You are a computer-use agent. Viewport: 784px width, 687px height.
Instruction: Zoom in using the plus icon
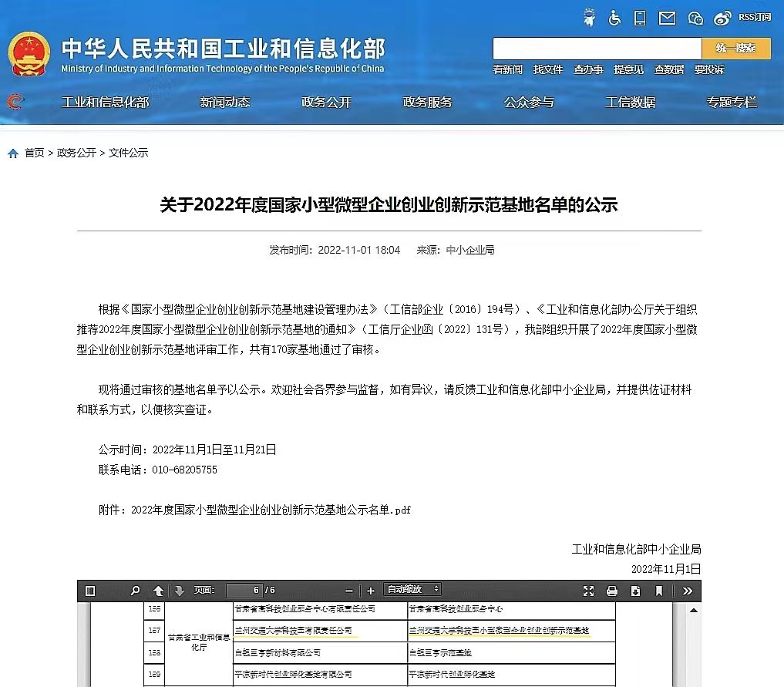coord(371,591)
